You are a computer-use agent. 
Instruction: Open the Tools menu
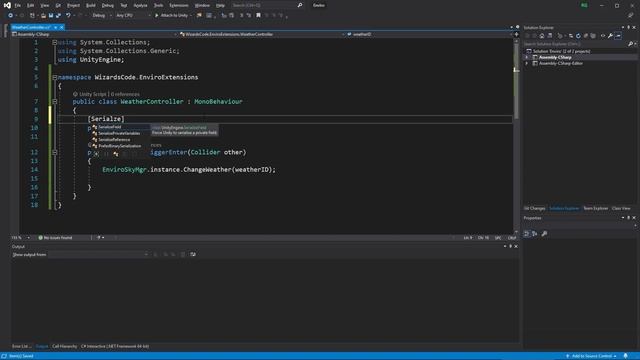[158, 5]
